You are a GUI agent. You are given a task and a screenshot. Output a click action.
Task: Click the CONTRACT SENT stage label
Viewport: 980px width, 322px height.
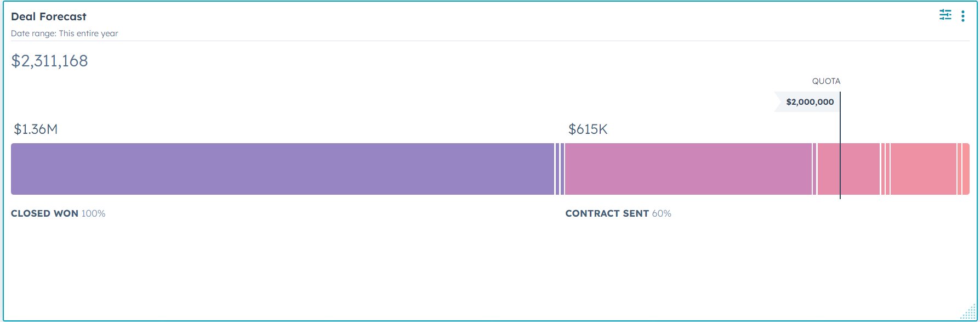click(x=607, y=213)
